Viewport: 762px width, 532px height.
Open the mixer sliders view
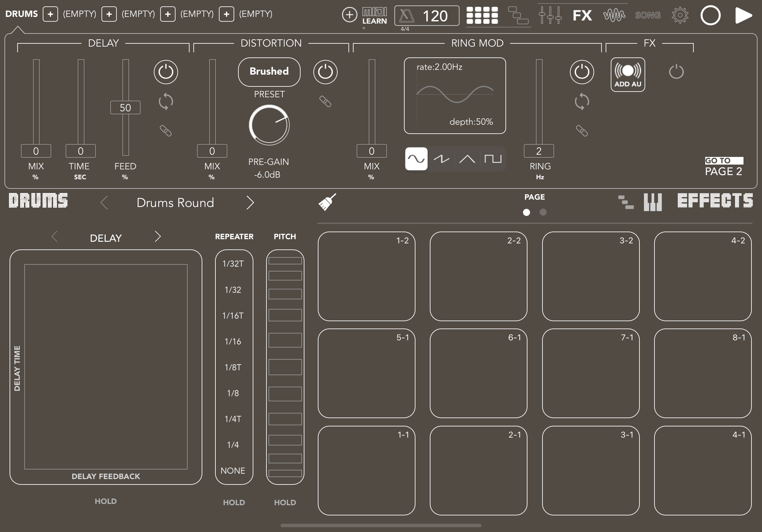pyautogui.click(x=549, y=15)
